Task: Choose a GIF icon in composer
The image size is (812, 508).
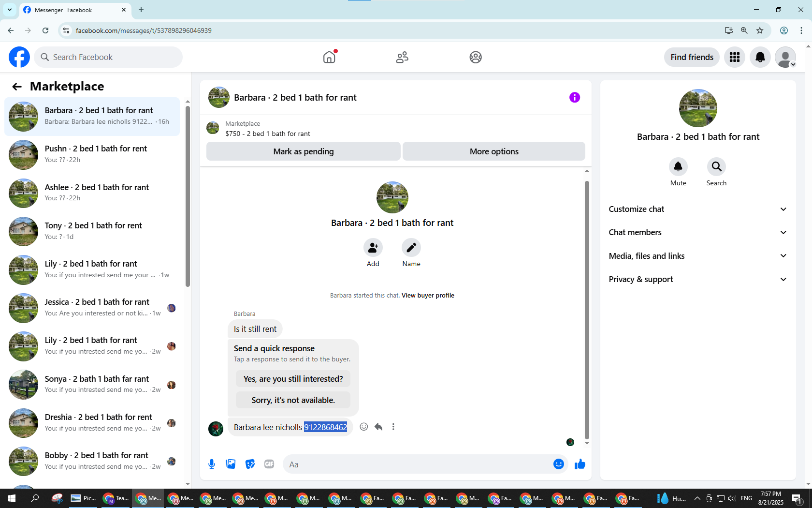Action: coord(269,464)
